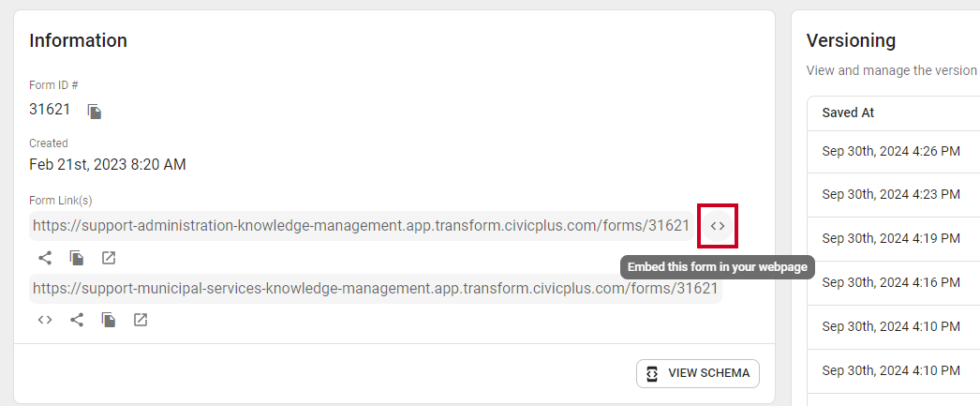Copy the support-administration form link
Viewport: 980px width, 406px height.
click(x=77, y=258)
